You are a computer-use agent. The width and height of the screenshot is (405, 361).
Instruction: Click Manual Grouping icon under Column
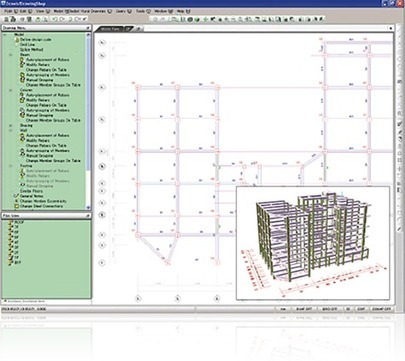click(x=22, y=115)
